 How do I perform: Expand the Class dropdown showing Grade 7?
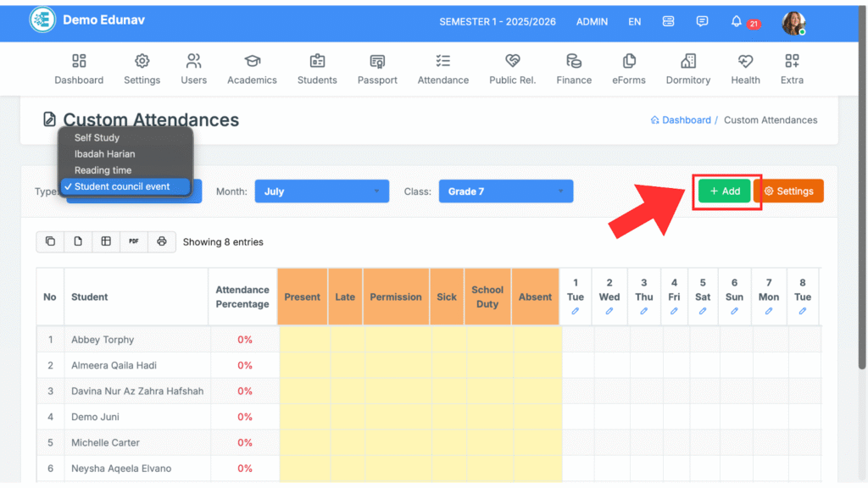click(505, 191)
